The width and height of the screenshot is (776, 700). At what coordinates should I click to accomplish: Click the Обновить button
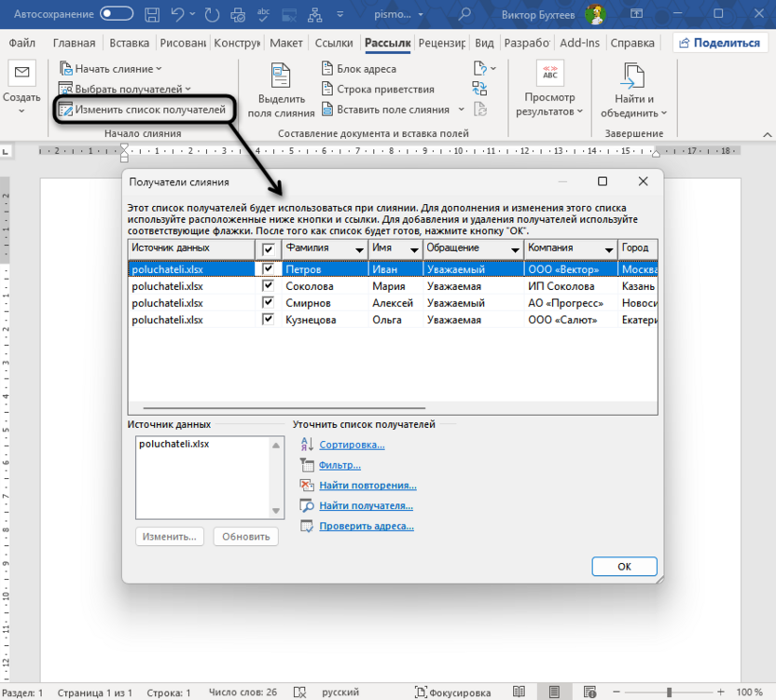coord(246,536)
